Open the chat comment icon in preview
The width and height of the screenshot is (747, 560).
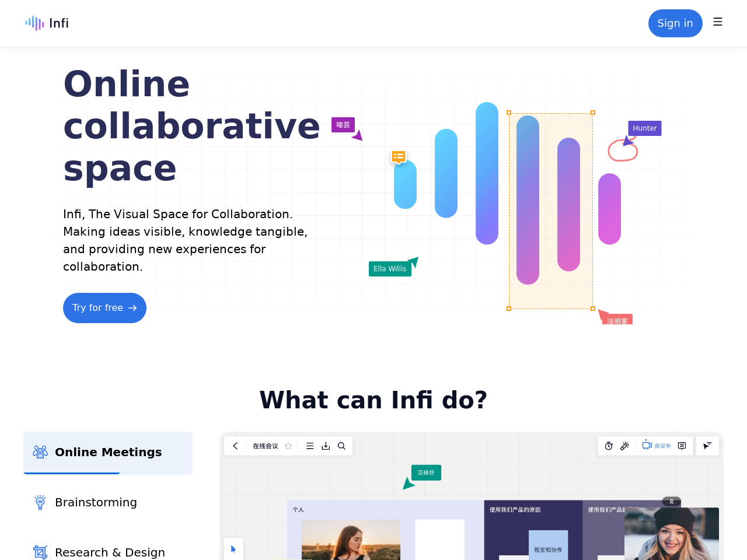click(x=682, y=446)
